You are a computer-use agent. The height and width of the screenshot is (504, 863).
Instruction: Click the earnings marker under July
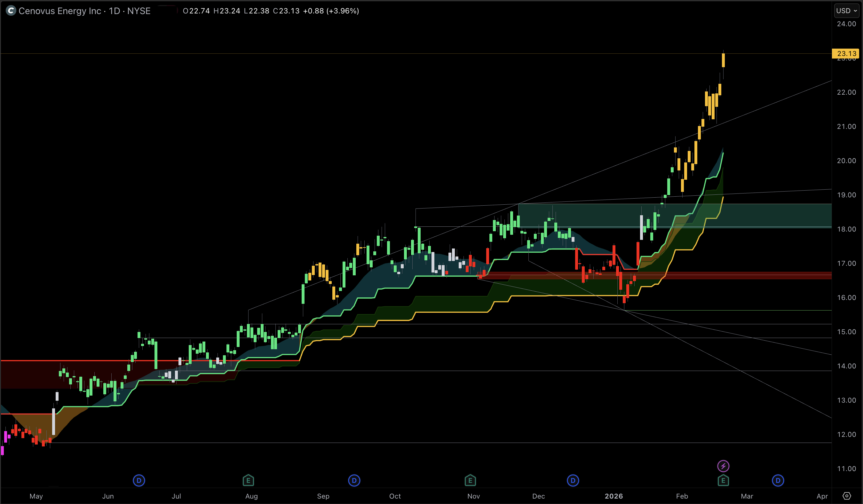pyautogui.click(x=248, y=480)
